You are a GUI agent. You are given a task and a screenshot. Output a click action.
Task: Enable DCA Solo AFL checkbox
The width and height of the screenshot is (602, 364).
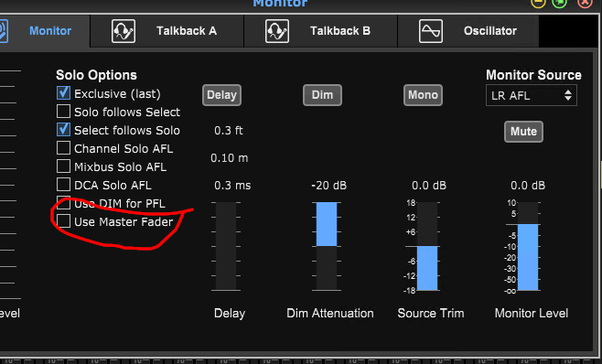[63, 185]
